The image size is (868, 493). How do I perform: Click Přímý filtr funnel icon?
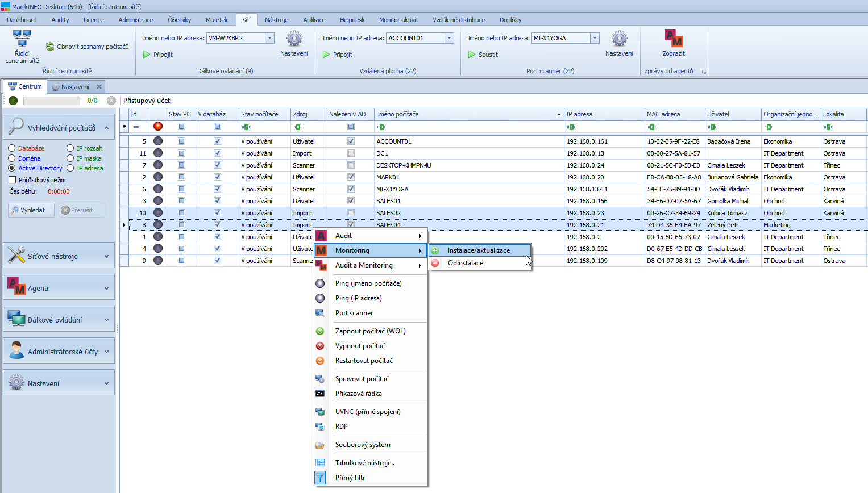pyautogui.click(x=321, y=478)
